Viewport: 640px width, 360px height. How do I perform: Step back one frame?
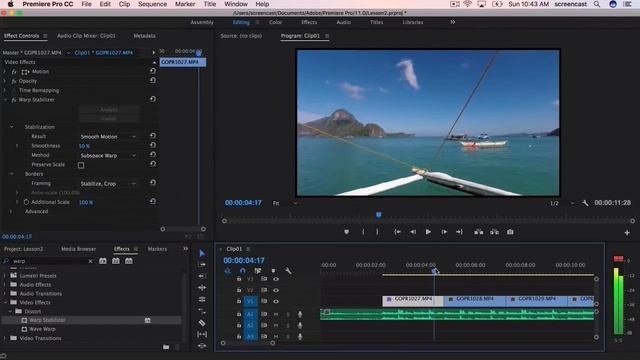click(x=413, y=232)
